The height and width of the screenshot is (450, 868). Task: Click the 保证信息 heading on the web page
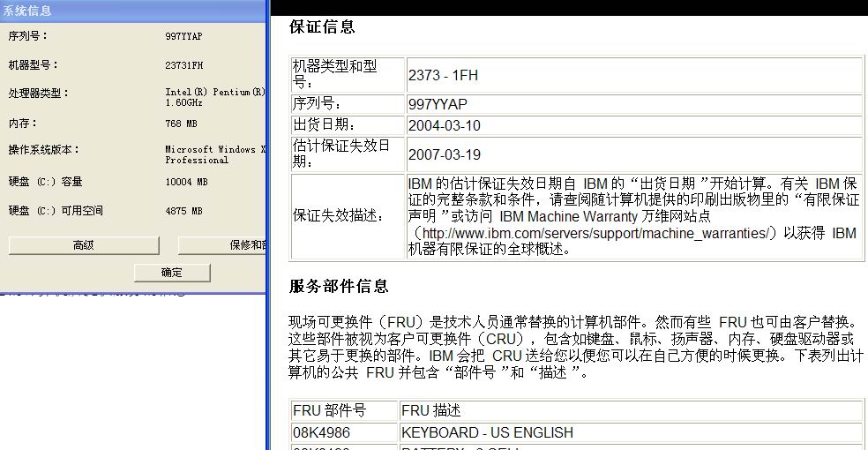[x=322, y=26]
